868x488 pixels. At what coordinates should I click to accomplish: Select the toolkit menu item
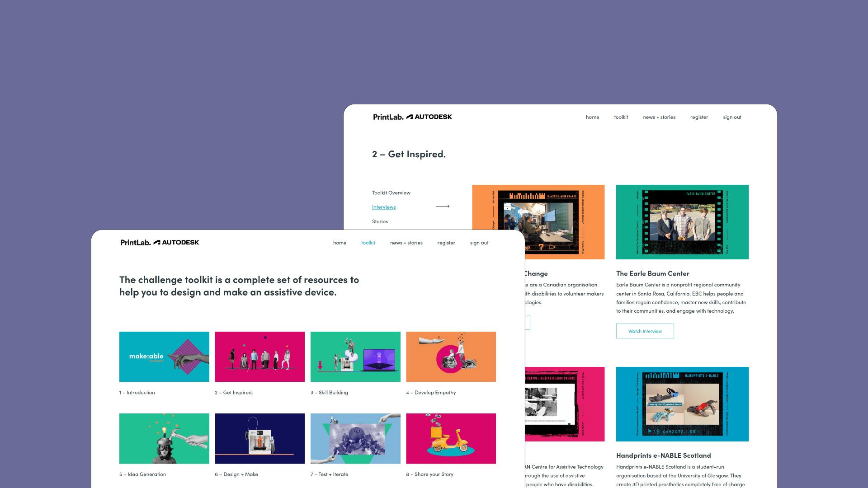tap(368, 243)
